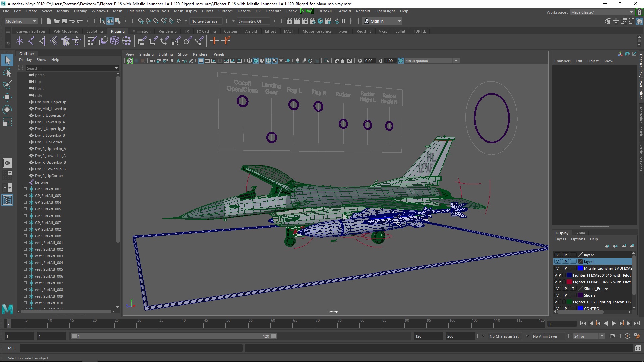
Task: Toggle visibility V of layer2
Action: [x=557, y=255]
